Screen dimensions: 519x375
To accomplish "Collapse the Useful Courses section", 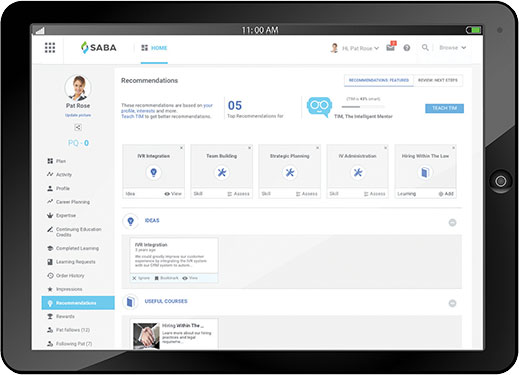I will point(452,303).
